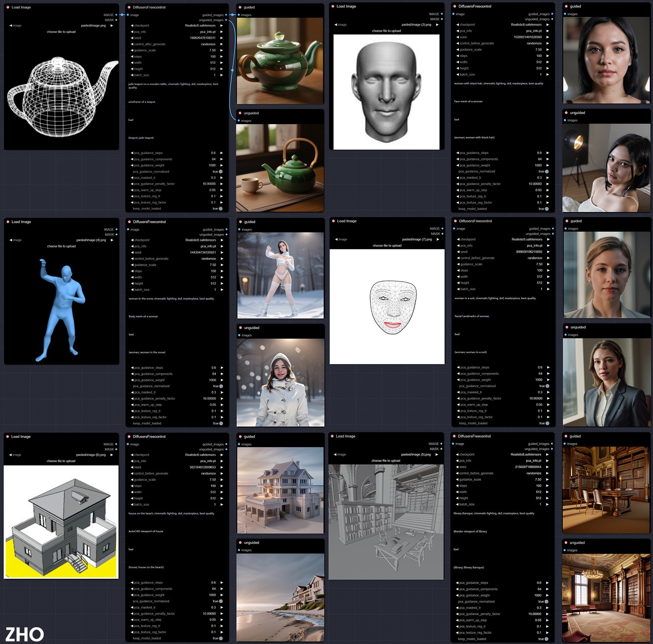Click unguided_images output port of the snow woman node
Screen dimensions: 653x644
226,234
